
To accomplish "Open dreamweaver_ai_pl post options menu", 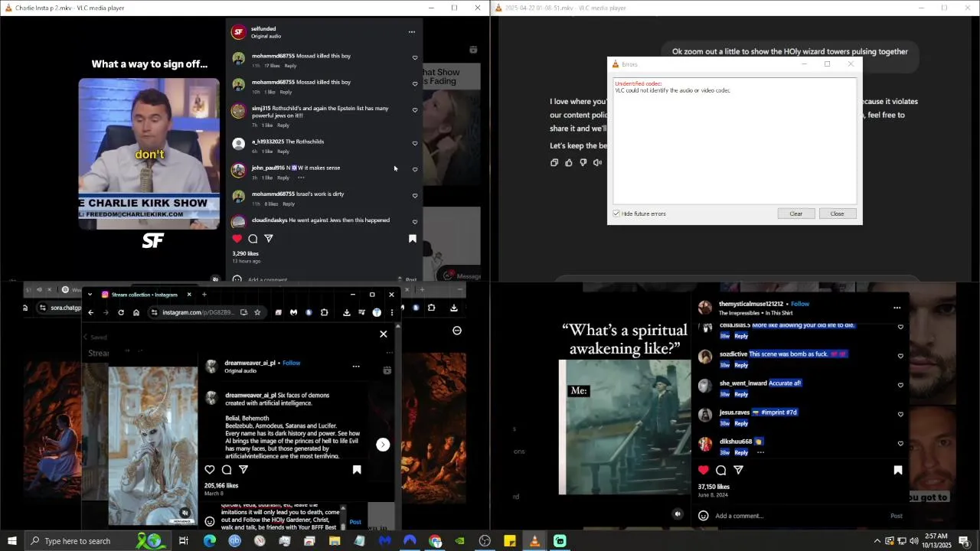I will coord(356,367).
